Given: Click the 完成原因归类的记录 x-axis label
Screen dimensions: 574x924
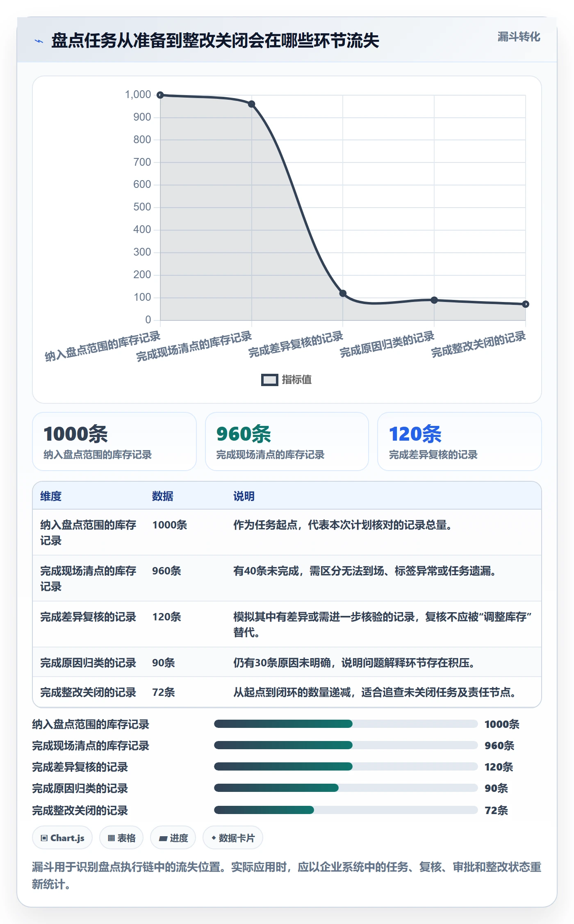Looking at the screenshot, I should 387,344.
